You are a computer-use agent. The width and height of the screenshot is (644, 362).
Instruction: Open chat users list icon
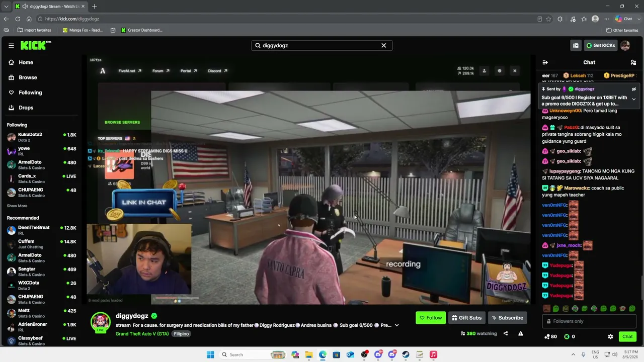point(633,62)
